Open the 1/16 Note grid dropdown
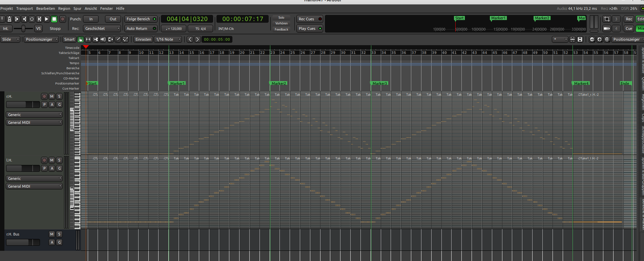 pyautogui.click(x=168, y=39)
